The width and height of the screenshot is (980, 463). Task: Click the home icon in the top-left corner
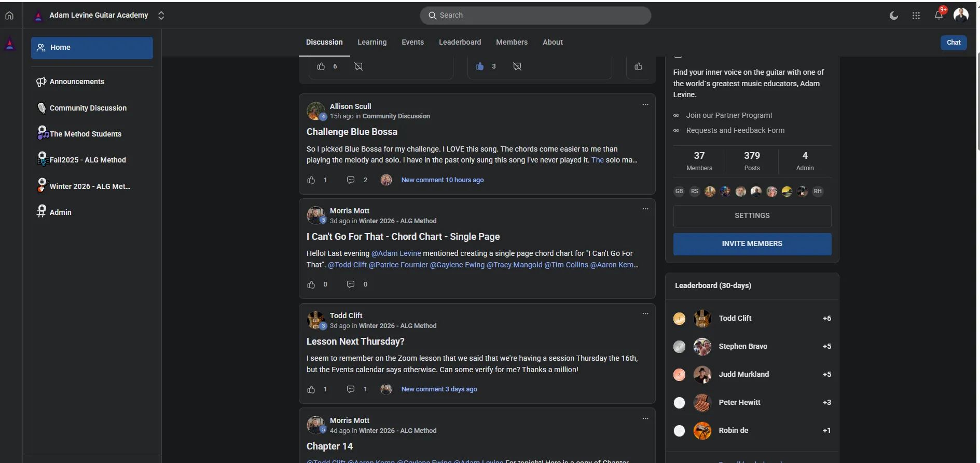pyautogui.click(x=9, y=16)
